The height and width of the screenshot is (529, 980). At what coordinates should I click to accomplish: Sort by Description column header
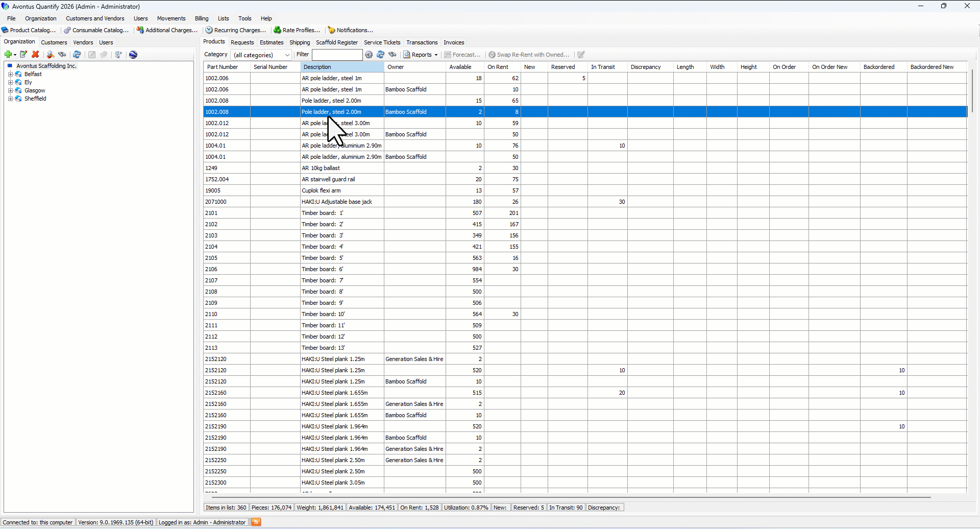(x=342, y=67)
